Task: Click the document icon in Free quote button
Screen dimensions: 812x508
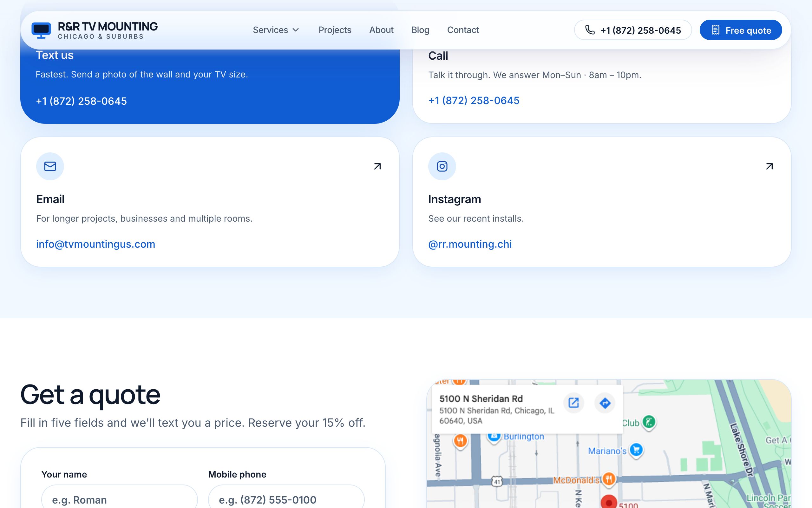Action: [x=715, y=30]
